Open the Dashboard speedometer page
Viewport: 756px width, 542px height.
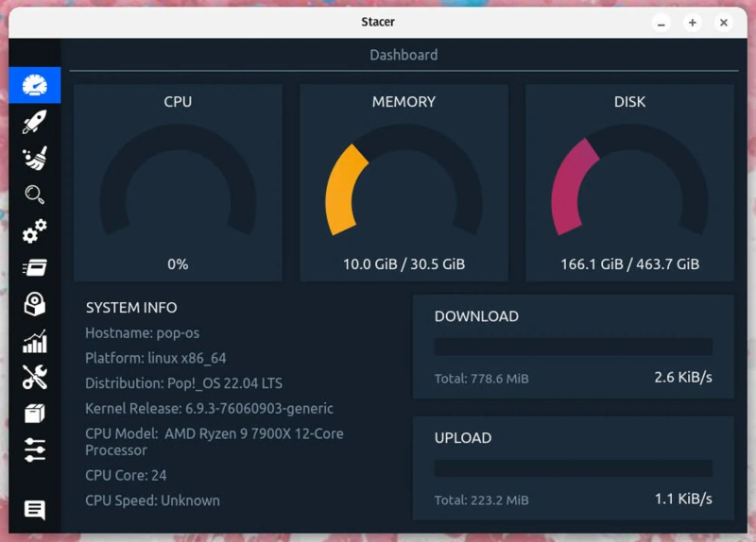point(35,85)
